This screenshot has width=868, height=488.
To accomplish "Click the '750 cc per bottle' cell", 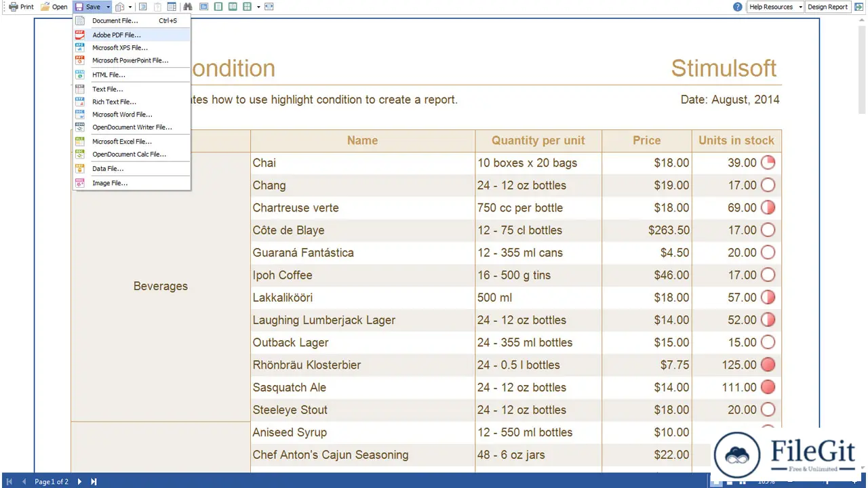I will click(538, 207).
